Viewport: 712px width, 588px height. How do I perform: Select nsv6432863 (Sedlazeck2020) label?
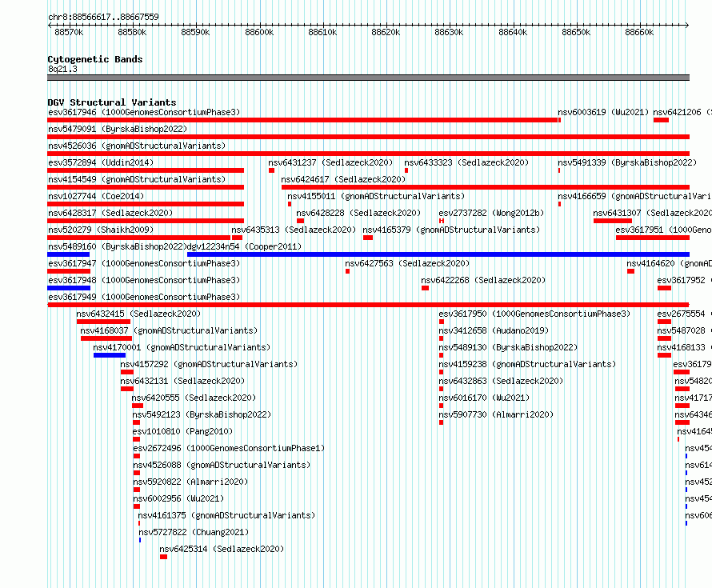point(501,381)
